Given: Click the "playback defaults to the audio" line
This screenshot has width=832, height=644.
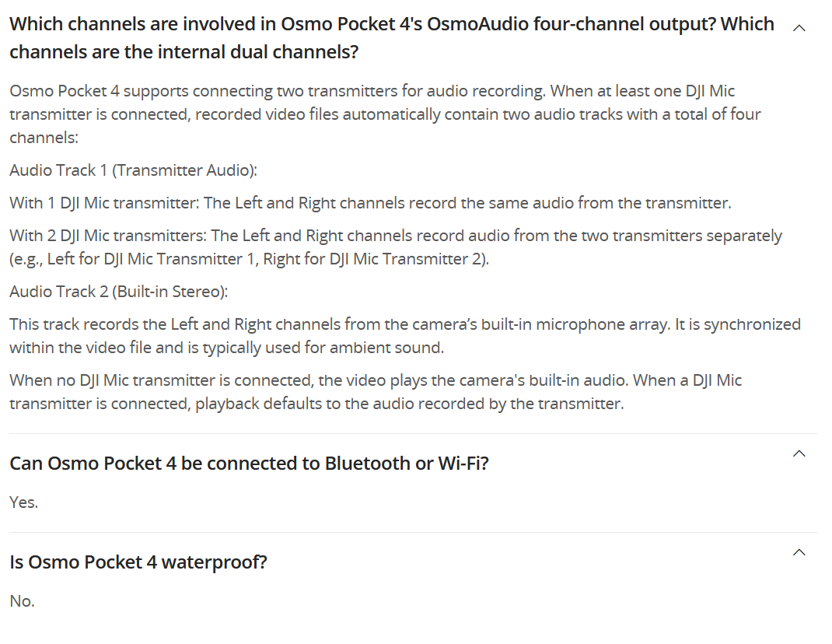Looking at the screenshot, I should (316, 404).
